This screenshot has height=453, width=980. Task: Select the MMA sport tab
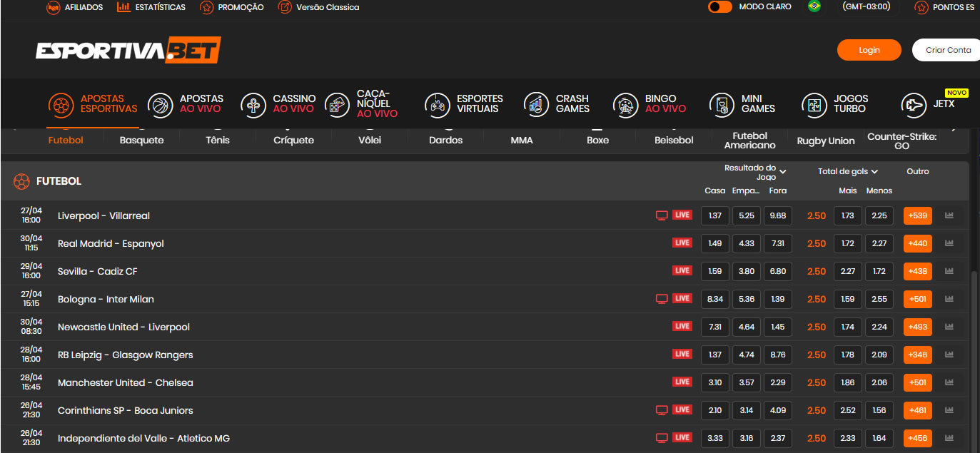pyautogui.click(x=522, y=140)
